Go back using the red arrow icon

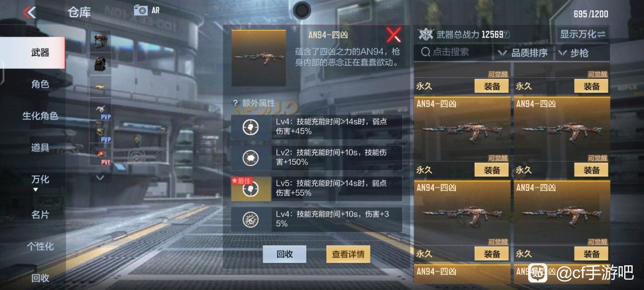click(29, 12)
